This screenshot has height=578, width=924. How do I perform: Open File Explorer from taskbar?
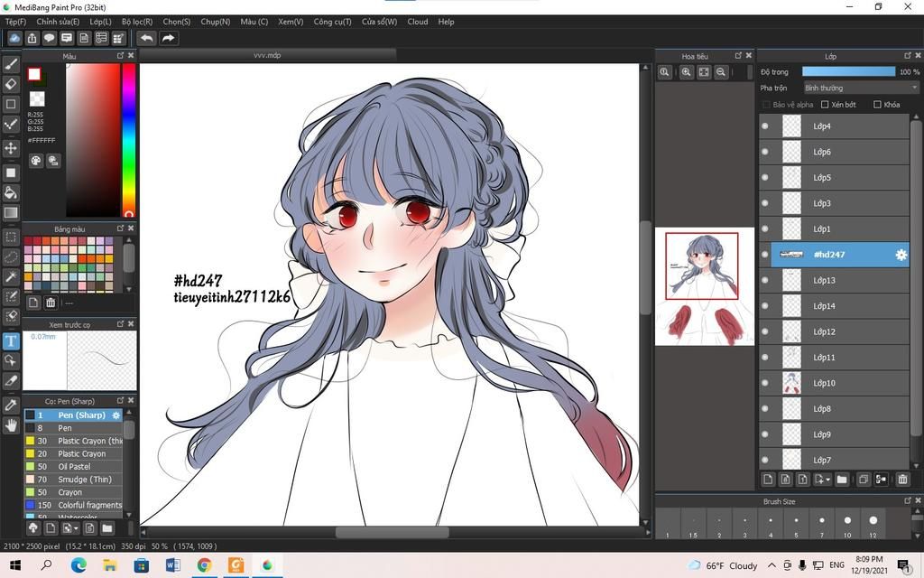[109, 565]
